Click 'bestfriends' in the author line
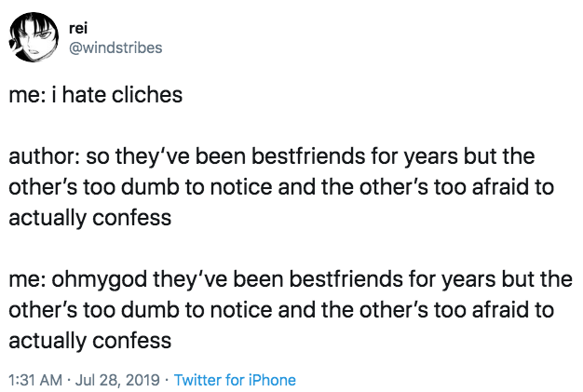583x392 pixels. (280, 156)
